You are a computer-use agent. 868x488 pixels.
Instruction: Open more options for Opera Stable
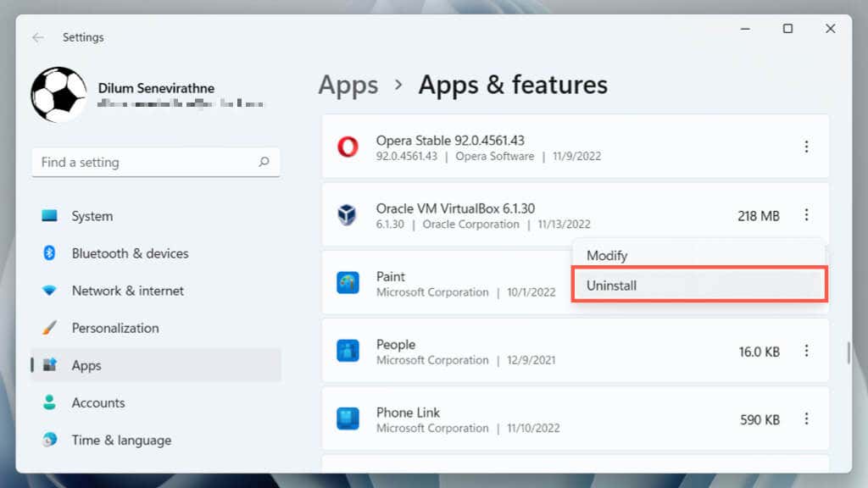click(x=806, y=147)
